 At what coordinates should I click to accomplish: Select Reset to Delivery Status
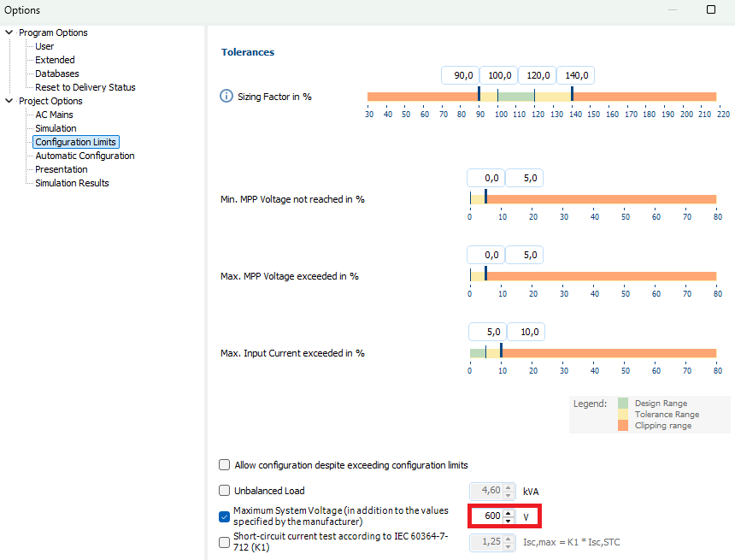(85, 87)
